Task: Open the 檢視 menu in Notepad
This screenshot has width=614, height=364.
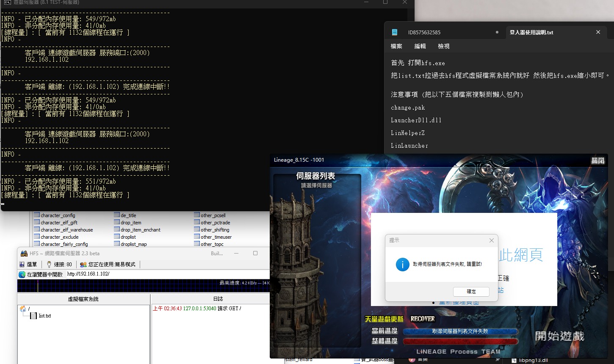Action: coord(444,46)
